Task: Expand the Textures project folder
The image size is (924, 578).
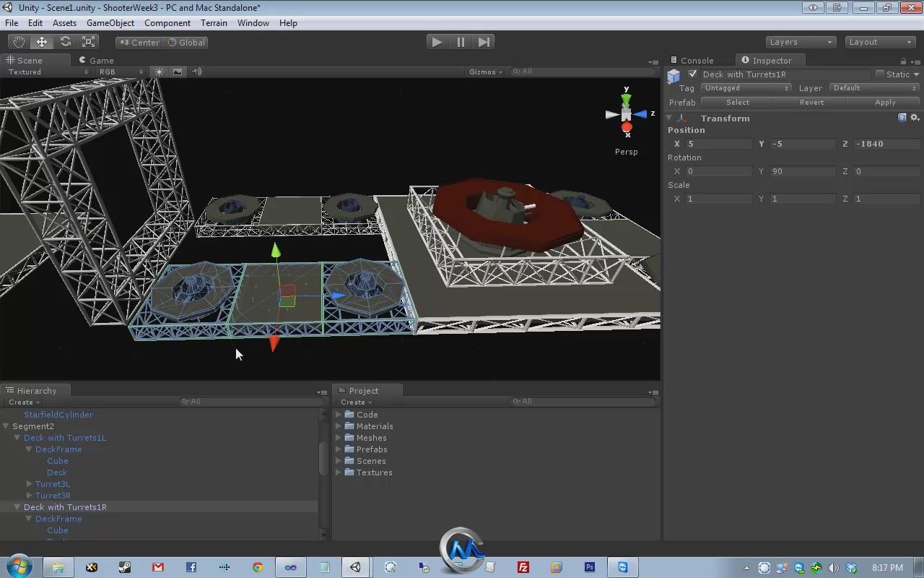Action: point(339,473)
